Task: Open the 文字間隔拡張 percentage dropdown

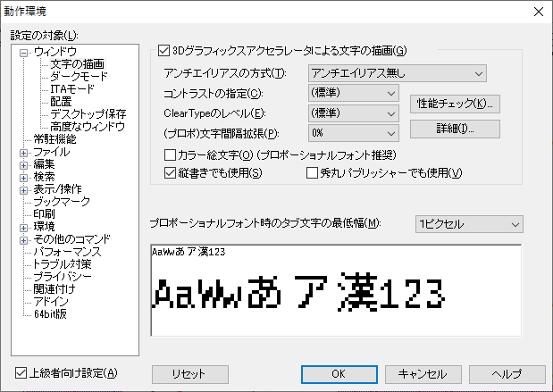Action: pos(353,134)
